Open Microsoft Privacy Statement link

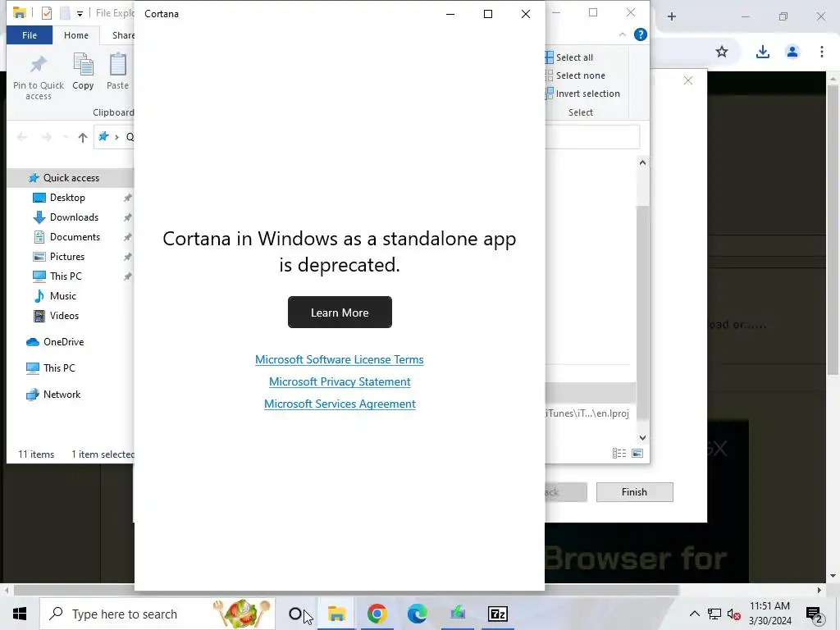340,381
